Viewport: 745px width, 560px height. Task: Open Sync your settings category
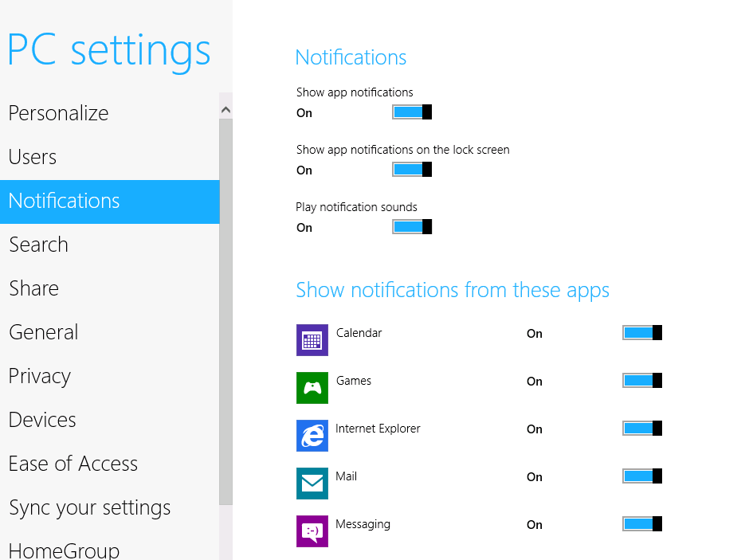[x=110, y=507]
